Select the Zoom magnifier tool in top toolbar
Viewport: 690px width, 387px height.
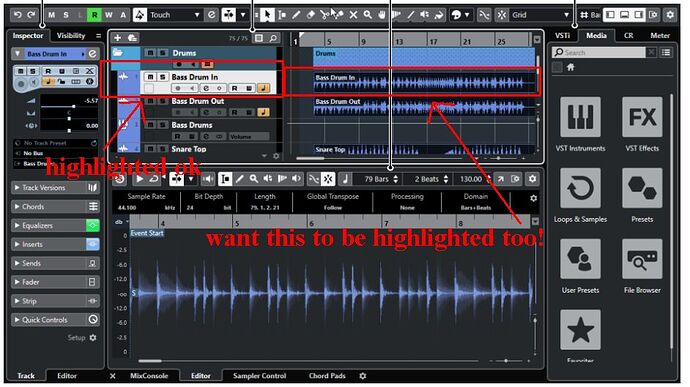coord(367,15)
